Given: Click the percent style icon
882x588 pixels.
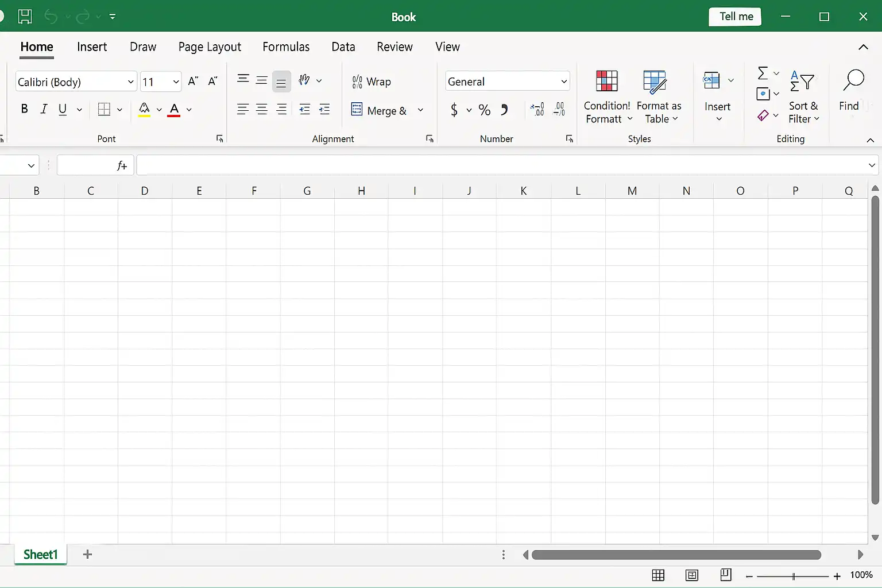Looking at the screenshot, I should click(485, 110).
